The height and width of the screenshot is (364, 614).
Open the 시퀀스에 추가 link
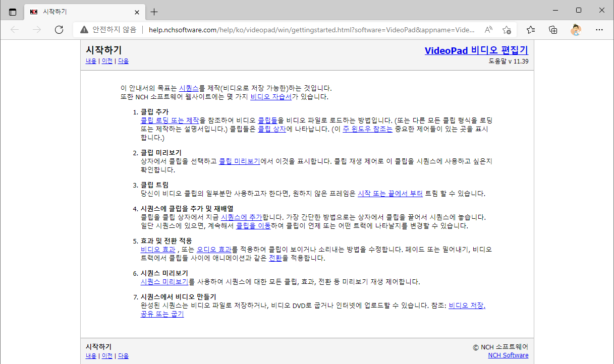(242, 217)
